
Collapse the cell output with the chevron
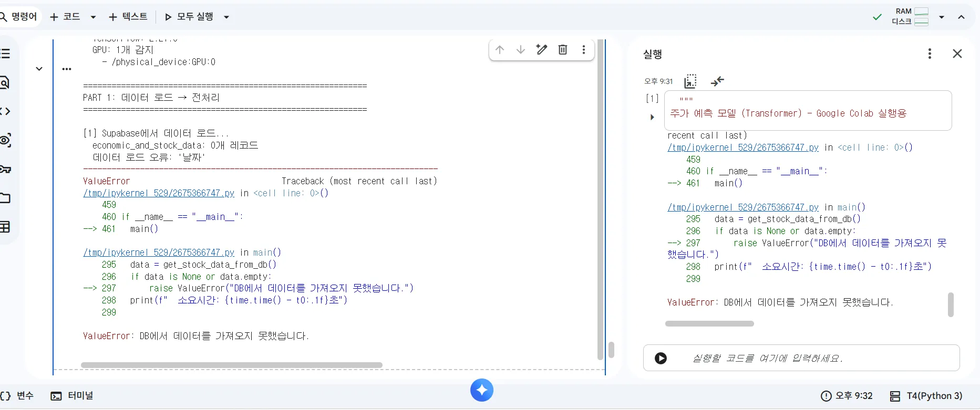point(39,69)
